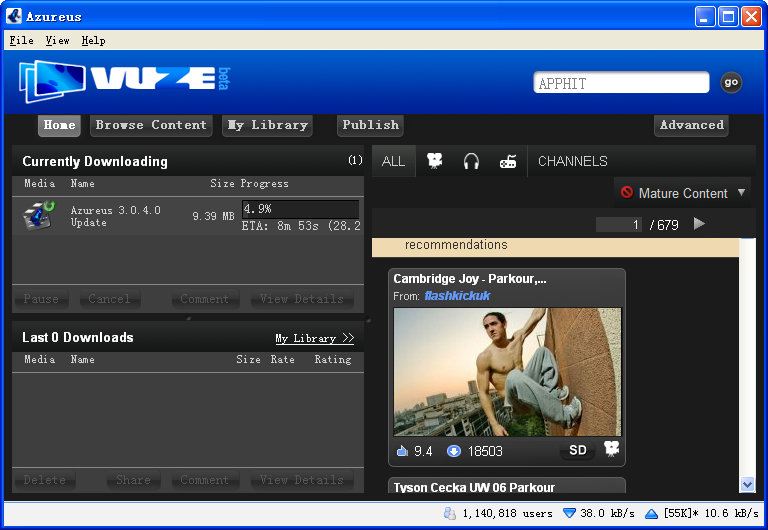This screenshot has width=768, height=530.
Task: Filter by audio with headphones icon
Action: [x=471, y=161]
